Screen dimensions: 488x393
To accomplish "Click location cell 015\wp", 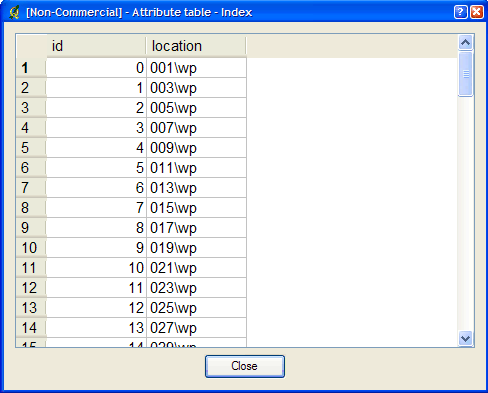I will point(196,208).
